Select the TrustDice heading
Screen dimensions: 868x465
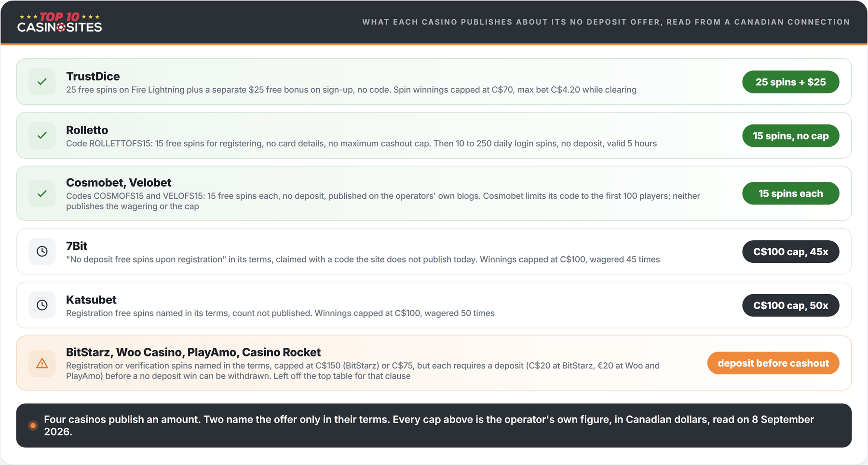tap(93, 76)
